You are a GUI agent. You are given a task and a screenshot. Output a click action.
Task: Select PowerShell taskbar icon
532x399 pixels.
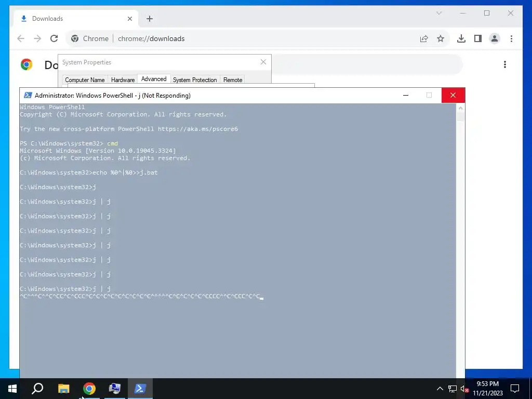tap(140, 389)
